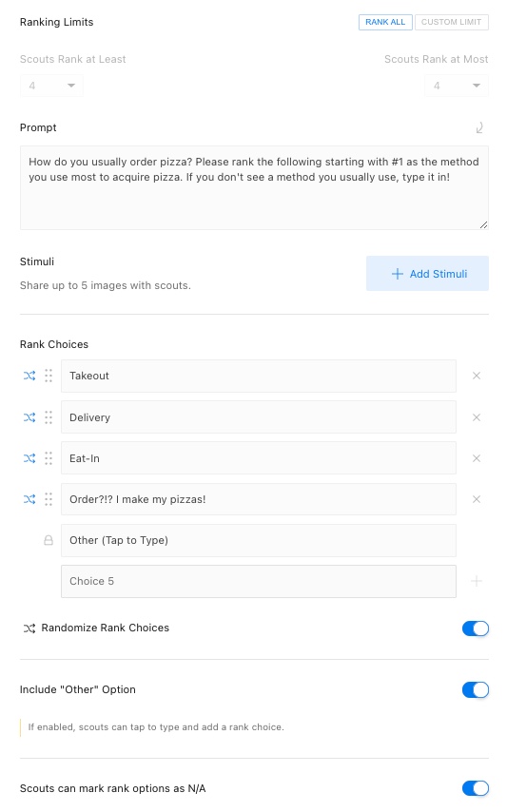Click the prompt textarea resize corner handle

click(x=484, y=224)
